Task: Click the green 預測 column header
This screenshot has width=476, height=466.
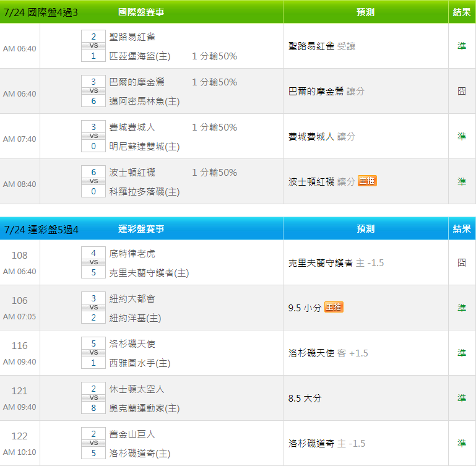Action: pos(365,12)
